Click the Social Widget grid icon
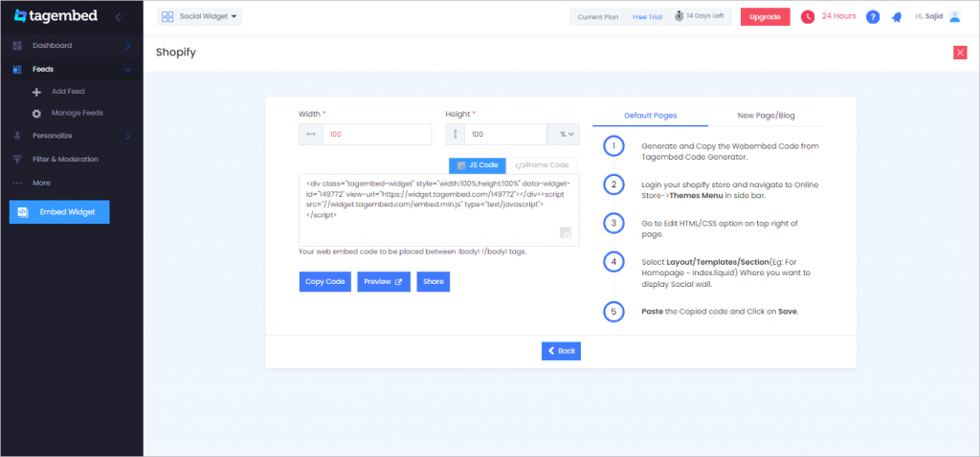The width and height of the screenshot is (980, 457). [x=167, y=17]
